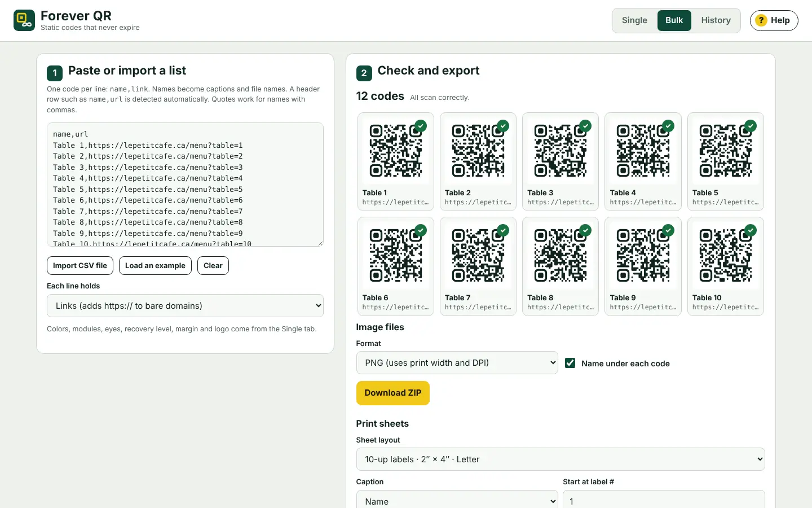Screen dimensions: 812x508
Task: Expand the image Format dropdown
Action: click(457, 363)
